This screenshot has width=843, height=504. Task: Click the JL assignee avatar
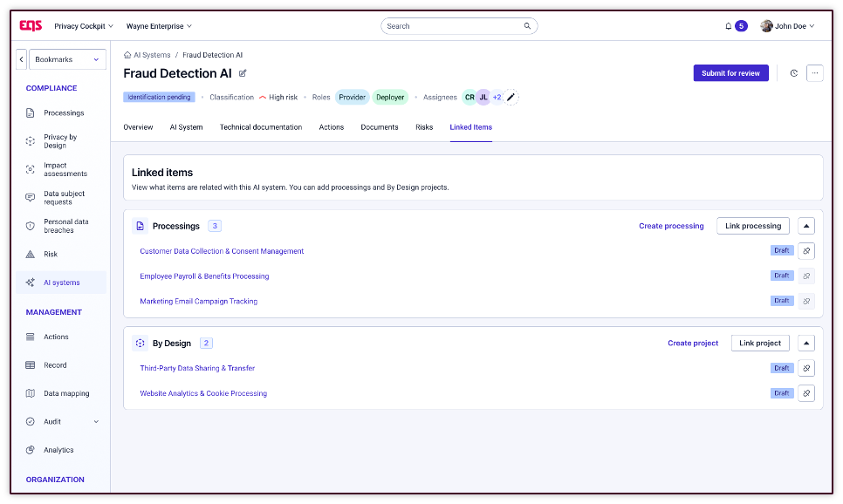pos(483,98)
